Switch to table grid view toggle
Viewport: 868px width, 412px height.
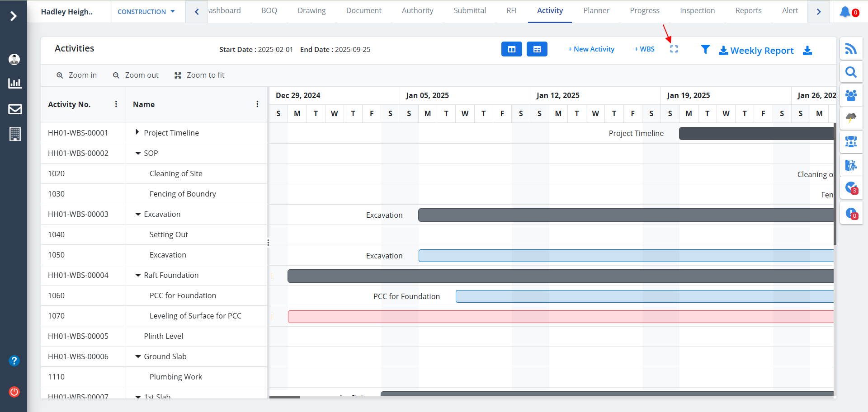tap(537, 49)
